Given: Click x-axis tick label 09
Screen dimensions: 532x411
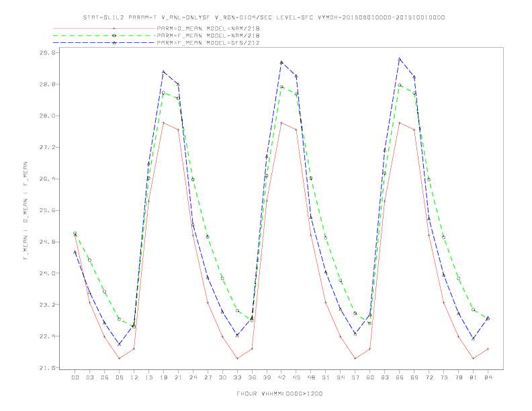Looking at the screenshot, I should click(119, 377).
